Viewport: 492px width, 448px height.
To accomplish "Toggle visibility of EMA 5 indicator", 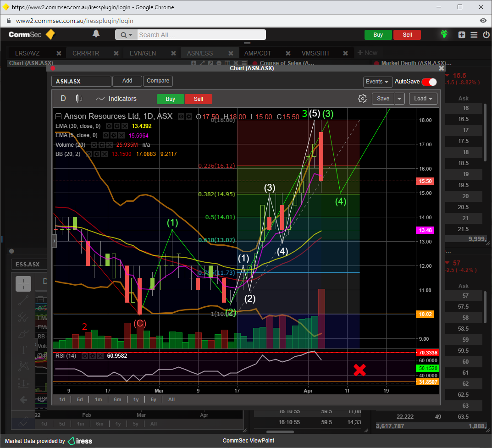I will click(106, 135).
